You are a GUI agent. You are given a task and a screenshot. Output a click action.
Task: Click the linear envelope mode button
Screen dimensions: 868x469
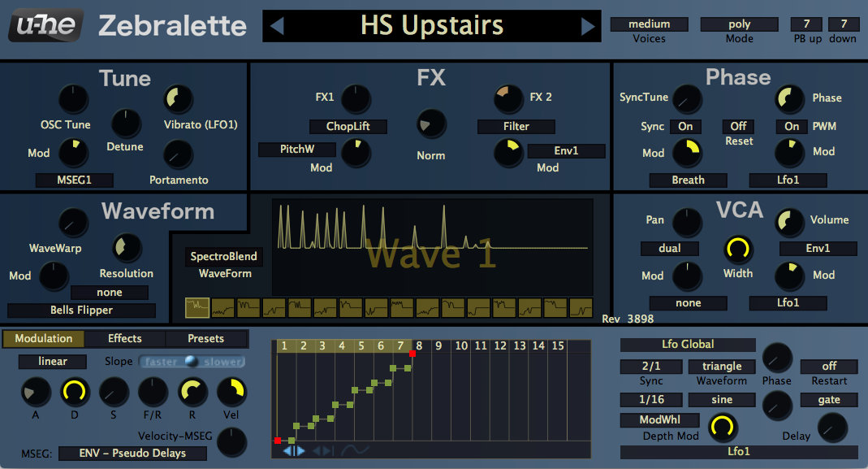[53, 362]
